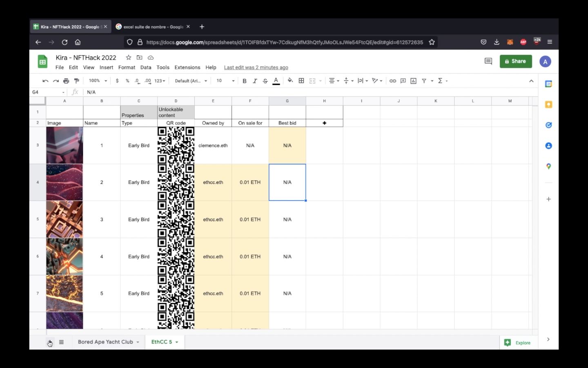Image resolution: width=588 pixels, height=368 pixels.
Task: Insert a link
Action: (x=393, y=81)
